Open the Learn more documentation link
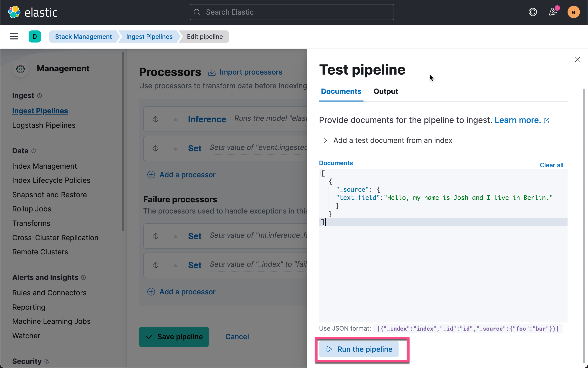 coord(517,120)
